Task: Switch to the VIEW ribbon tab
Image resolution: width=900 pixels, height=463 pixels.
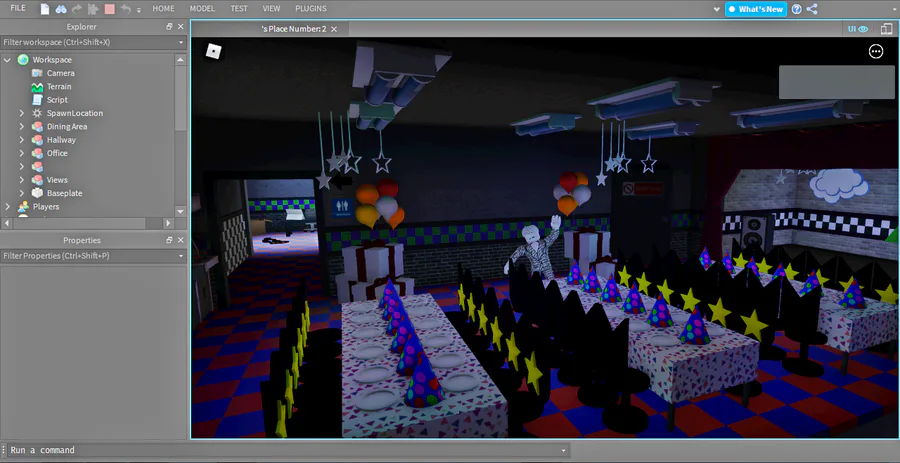Action: [x=271, y=9]
